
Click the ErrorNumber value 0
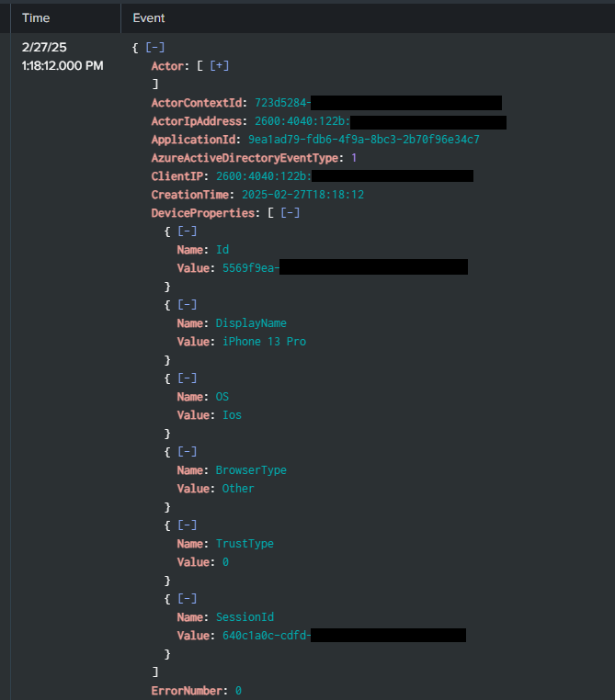[238, 690]
